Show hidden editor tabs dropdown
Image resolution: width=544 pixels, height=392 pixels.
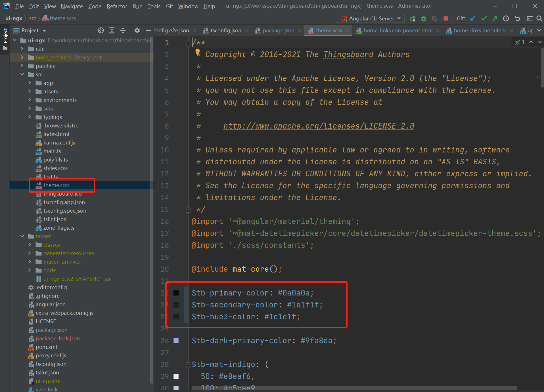(x=539, y=30)
